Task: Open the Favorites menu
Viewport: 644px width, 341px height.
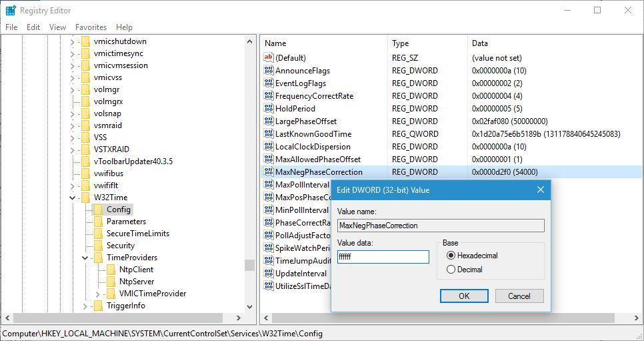Action: pos(91,27)
